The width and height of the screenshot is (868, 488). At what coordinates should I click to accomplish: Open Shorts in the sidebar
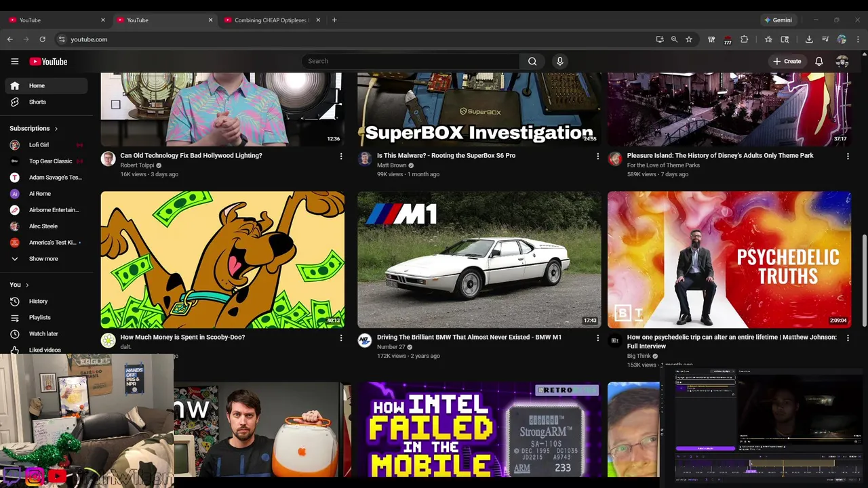(46, 102)
